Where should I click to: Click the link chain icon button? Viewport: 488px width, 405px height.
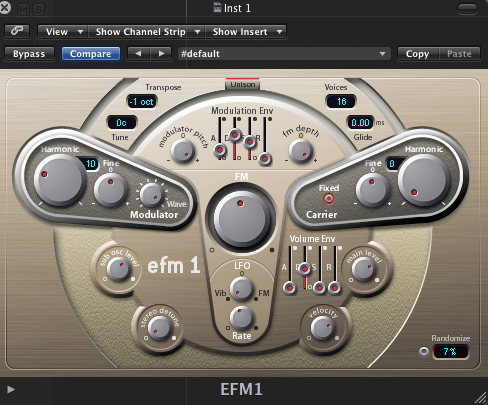[x=17, y=31]
